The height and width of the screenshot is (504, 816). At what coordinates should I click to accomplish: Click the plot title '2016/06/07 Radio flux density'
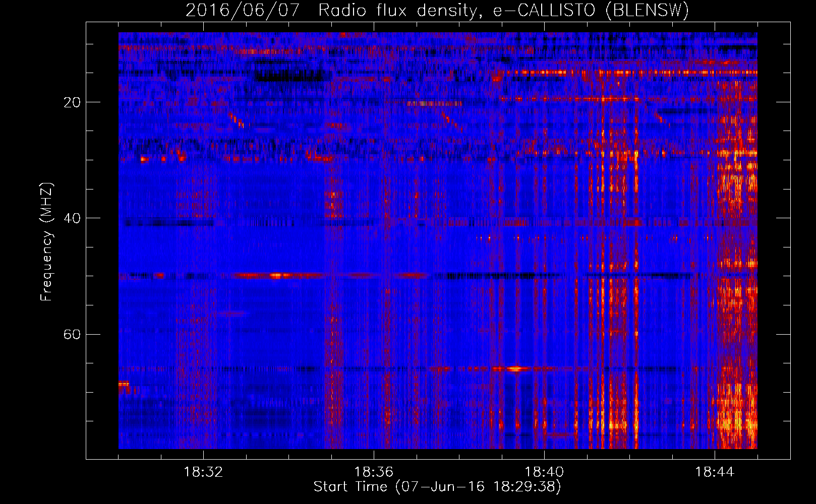tap(437, 11)
